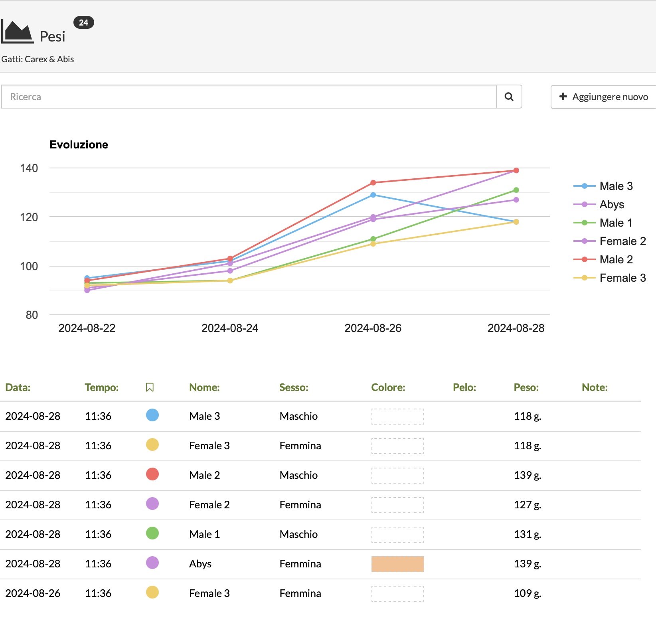This screenshot has width=656, height=644.
Task: Click empty color swatch in Male 1 row
Action: pos(398,535)
